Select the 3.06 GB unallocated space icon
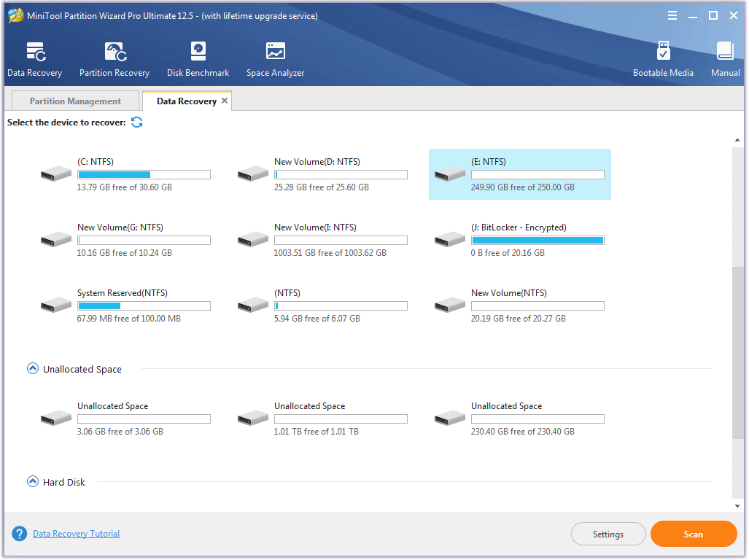This screenshot has height=560, width=749. (x=56, y=418)
